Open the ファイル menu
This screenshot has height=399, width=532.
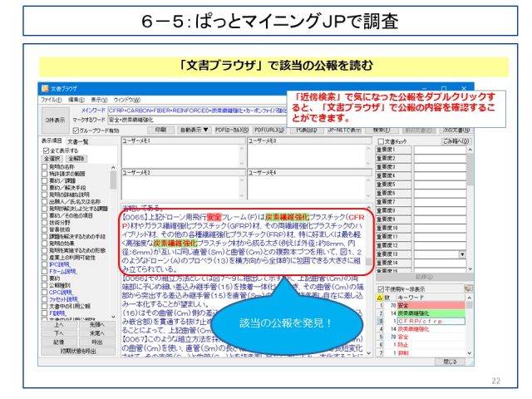click(x=52, y=100)
